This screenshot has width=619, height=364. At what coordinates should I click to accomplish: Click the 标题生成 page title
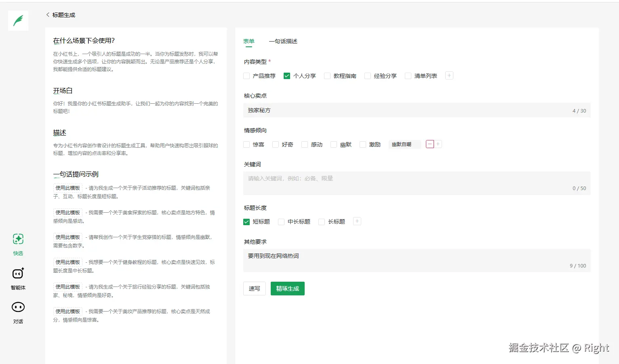(64, 15)
